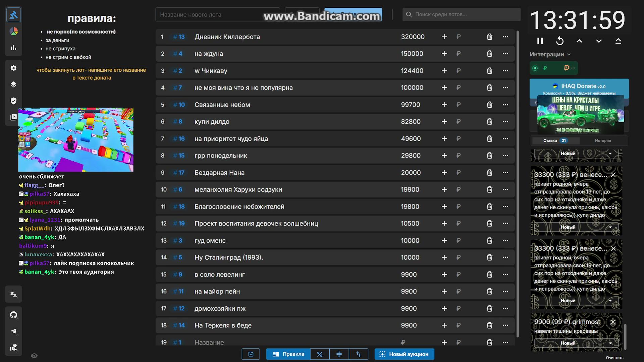The height and width of the screenshot is (362, 644).
Task: Switch to the История tab
Action: (x=603, y=140)
